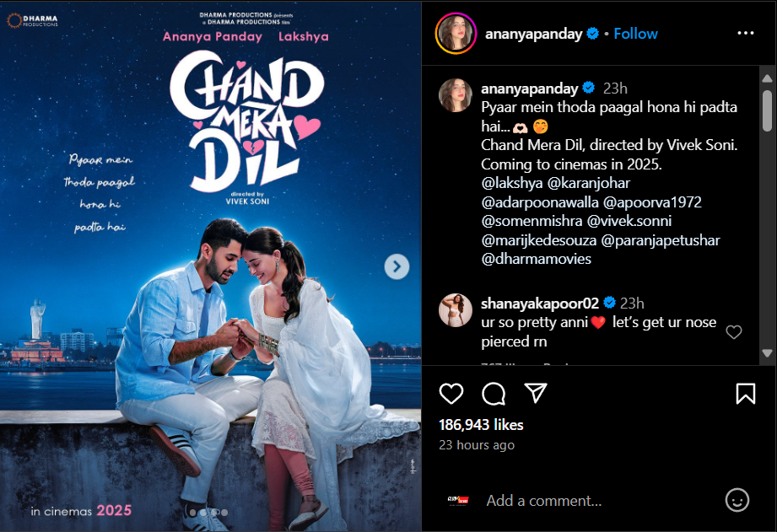
Task: Click the comments scrollbar down arrow
Action: (767, 353)
